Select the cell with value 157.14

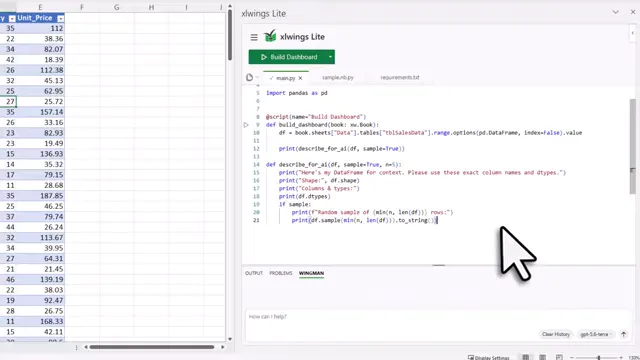40,112
